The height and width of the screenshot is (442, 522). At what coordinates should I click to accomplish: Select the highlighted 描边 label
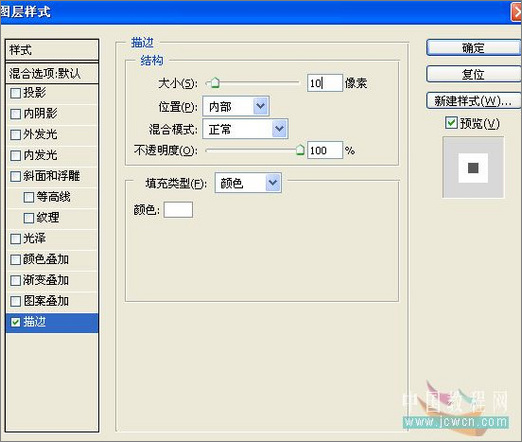pos(35,322)
